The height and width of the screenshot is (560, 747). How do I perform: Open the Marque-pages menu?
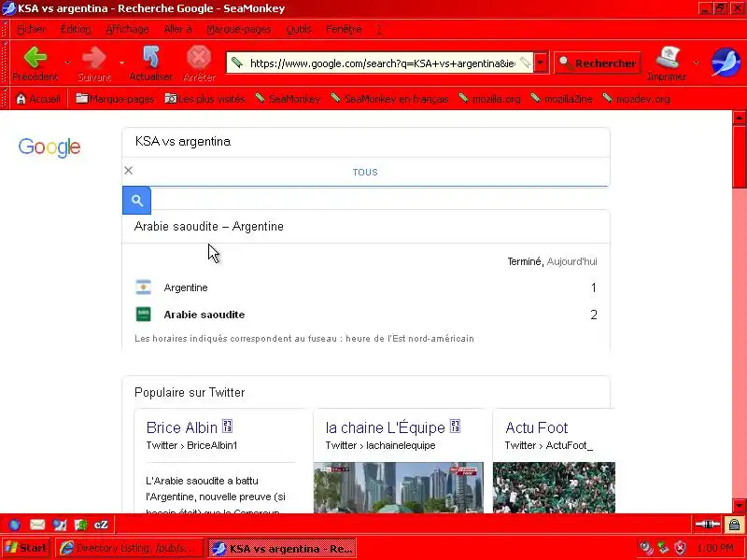pos(239,29)
